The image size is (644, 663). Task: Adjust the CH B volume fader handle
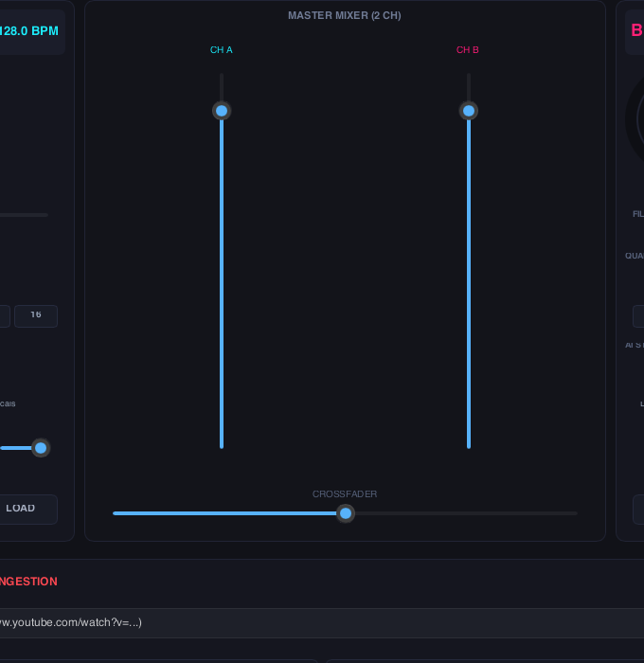pyautogui.click(x=469, y=111)
